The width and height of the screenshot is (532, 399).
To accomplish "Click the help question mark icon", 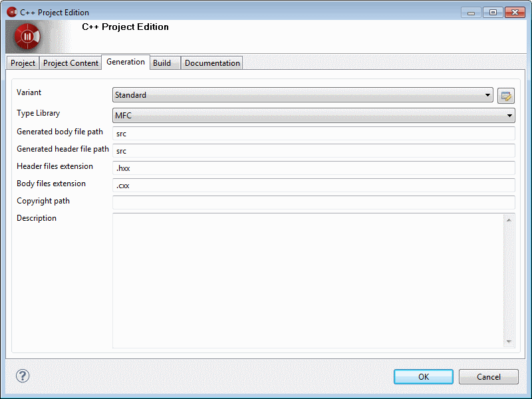I will tap(23, 376).
